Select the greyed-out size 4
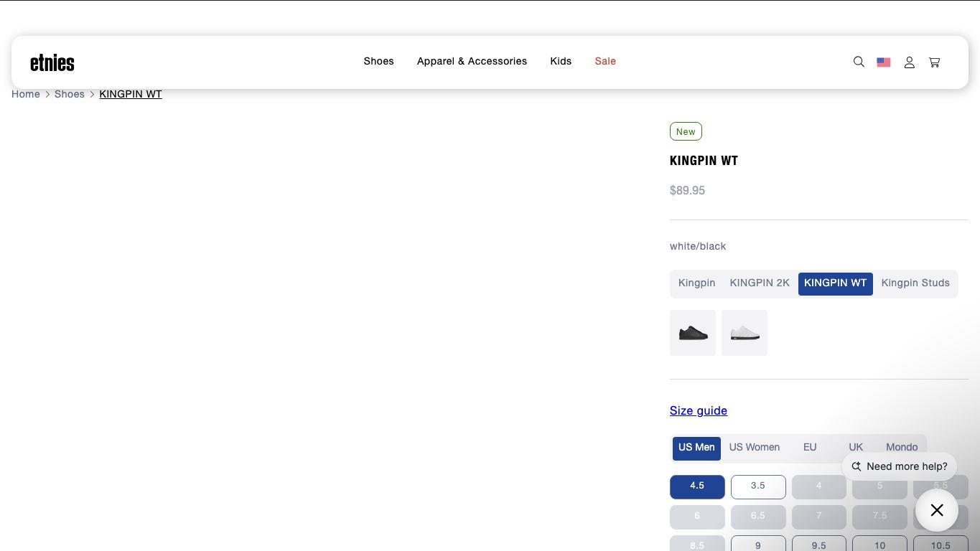The height and width of the screenshot is (551, 980). pyautogui.click(x=818, y=486)
